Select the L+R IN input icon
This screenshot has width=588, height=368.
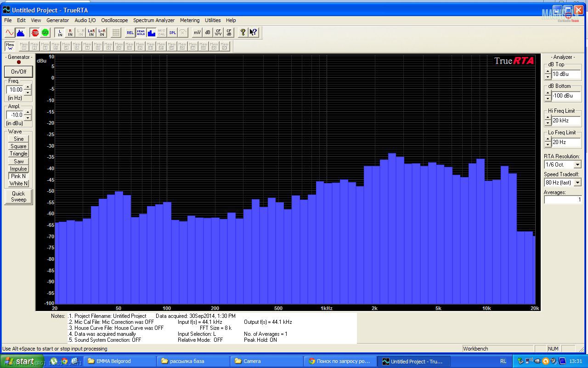coord(91,32)
